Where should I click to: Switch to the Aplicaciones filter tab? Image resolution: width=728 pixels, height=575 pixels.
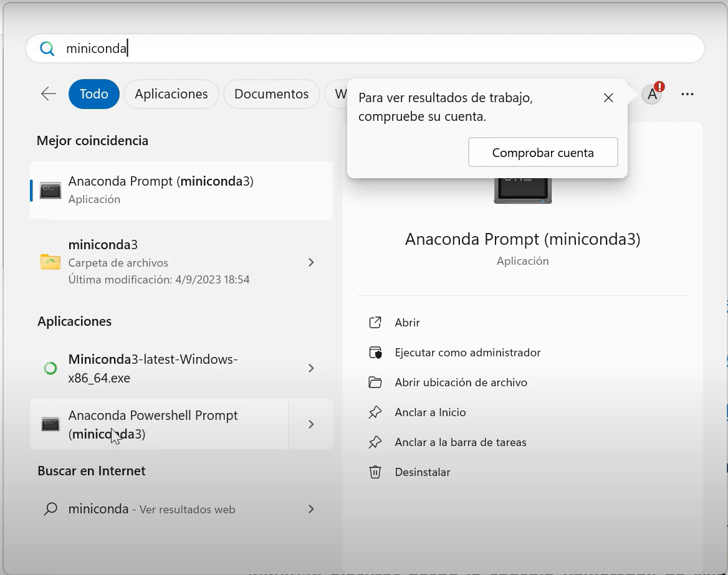click(x=171, y=93)
